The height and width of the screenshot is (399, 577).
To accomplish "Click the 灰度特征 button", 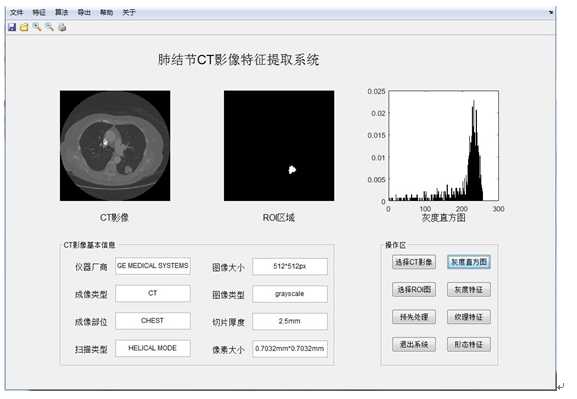I will [x=469, y=290].
